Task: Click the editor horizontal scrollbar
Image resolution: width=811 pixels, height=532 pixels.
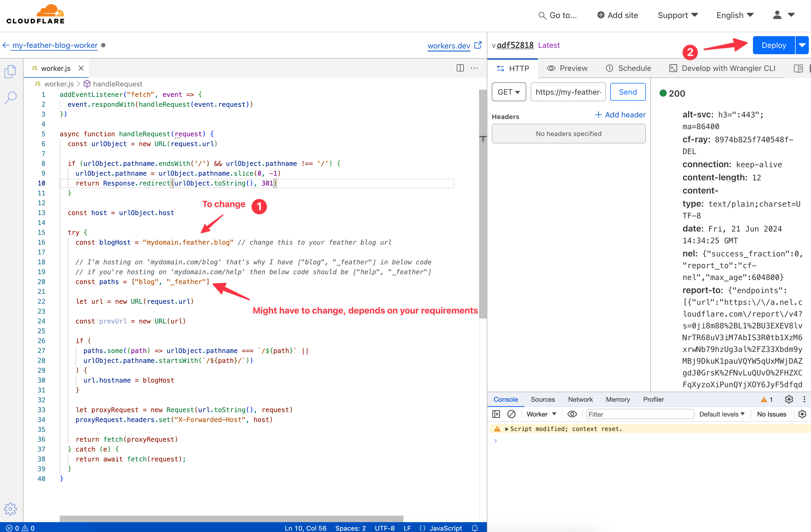Action: coord(231,518)
